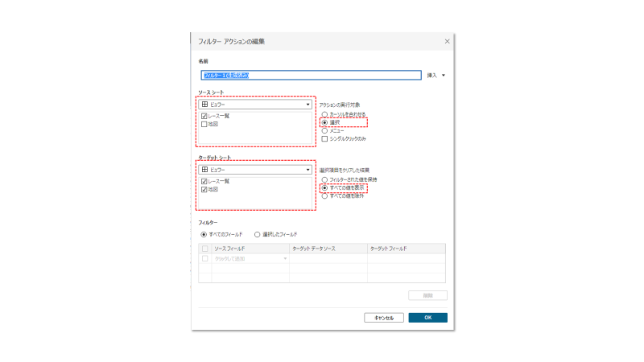The image size is (644, 362).
Task: Choose the メニュー radio button
Action: (324, 130)
